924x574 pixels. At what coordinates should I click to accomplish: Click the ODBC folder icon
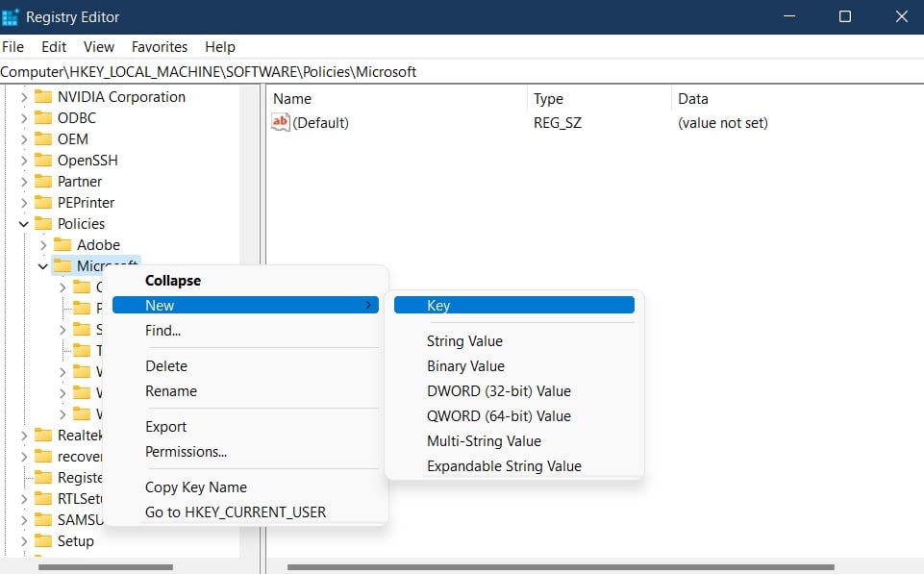43,118
